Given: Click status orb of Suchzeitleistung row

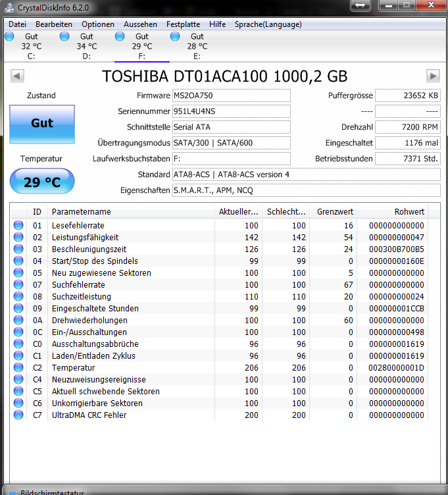Looking at the screenshot, I should [18, 296].
